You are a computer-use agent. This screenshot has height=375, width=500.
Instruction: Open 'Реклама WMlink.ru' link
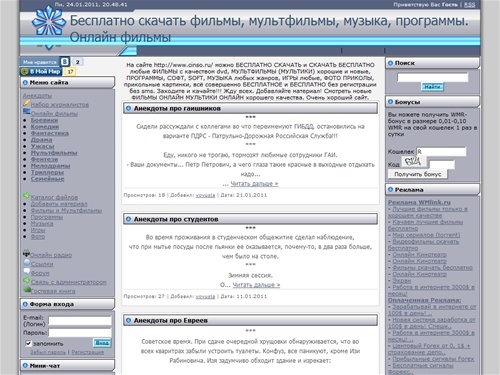(419, 202)
